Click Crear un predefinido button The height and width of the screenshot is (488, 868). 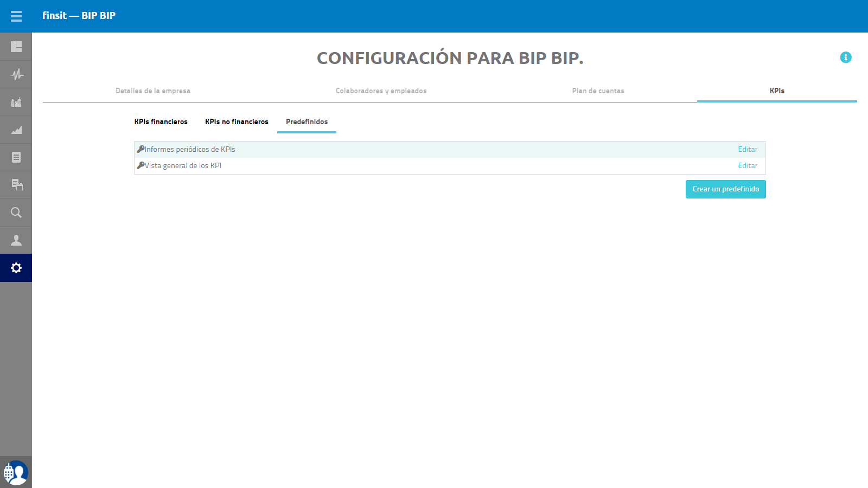coord(726,189)
